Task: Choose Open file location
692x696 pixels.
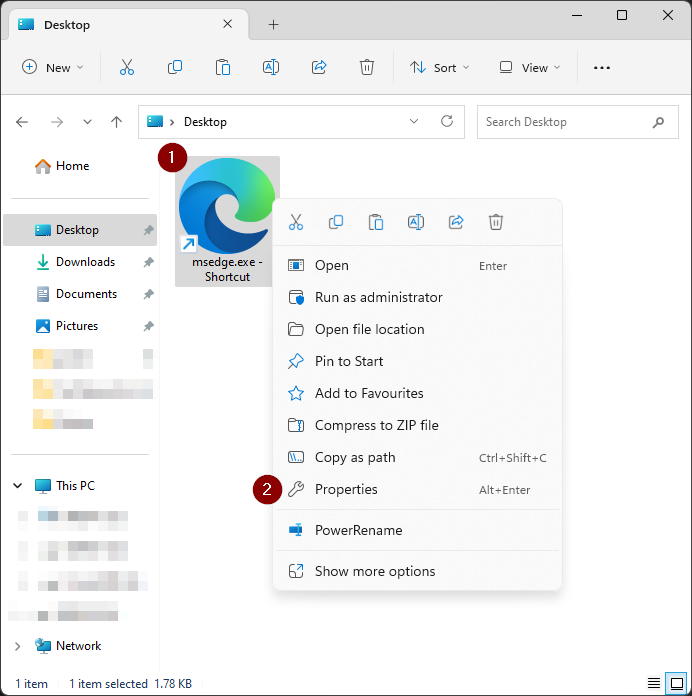Action: click(417, 329)
